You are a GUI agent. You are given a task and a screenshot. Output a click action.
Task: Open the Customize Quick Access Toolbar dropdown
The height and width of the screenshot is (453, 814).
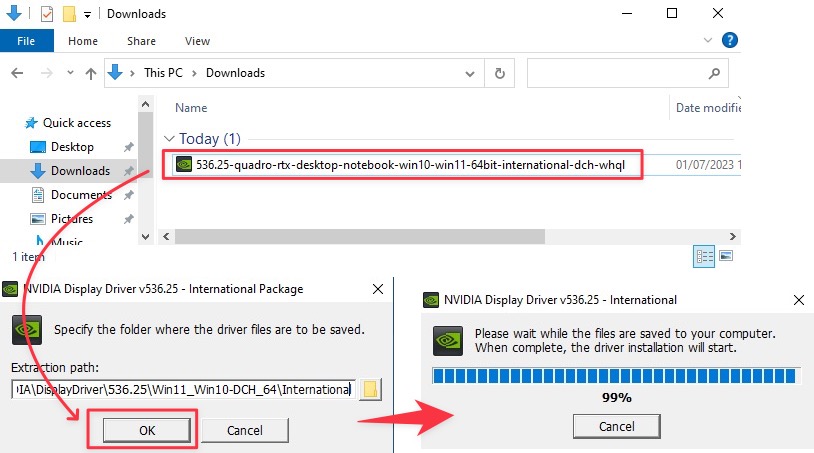tap(87, 15)
